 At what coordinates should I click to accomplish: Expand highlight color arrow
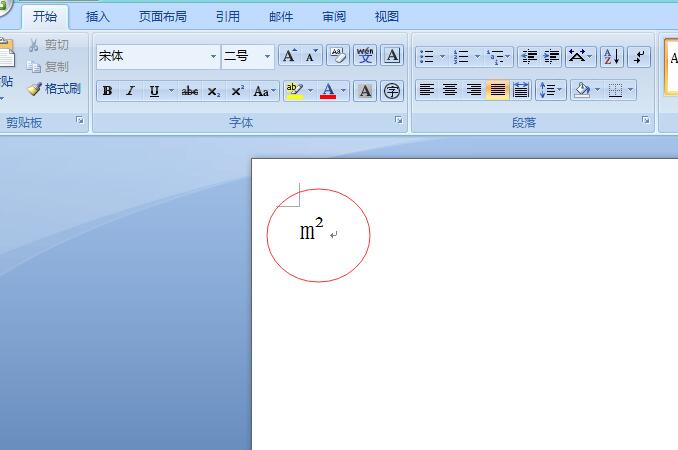(x=310, y=91)
